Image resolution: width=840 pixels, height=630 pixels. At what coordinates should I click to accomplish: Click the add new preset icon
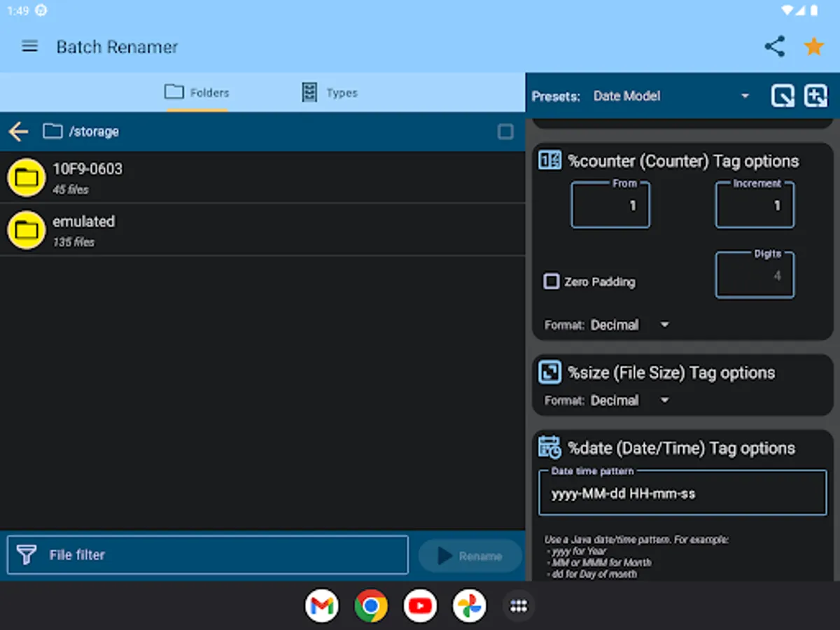[x=815, y=96]
